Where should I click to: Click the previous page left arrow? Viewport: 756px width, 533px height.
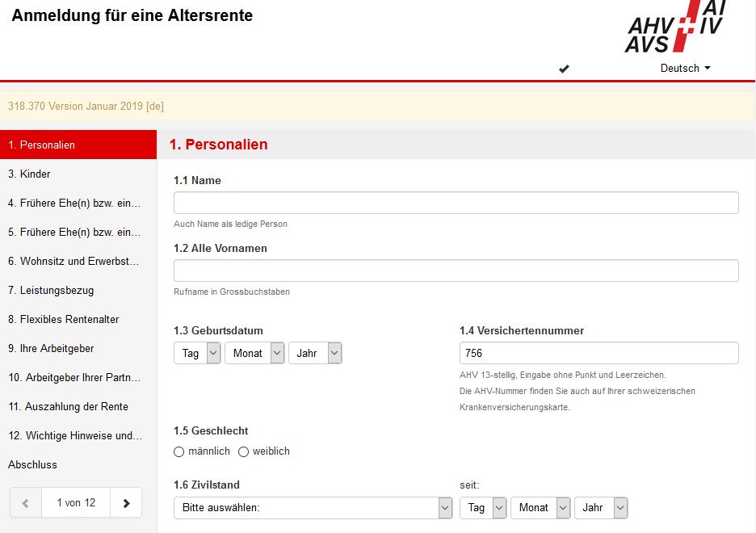(x=26, y=502)
